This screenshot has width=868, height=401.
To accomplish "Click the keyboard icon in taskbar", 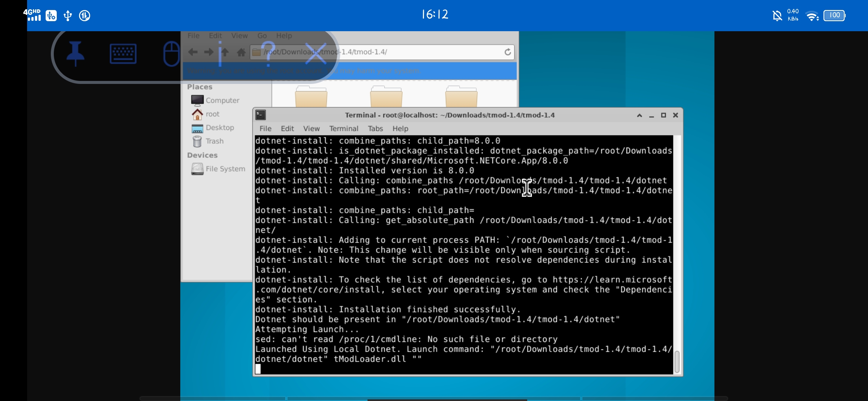I will click(x=123, y=54).
